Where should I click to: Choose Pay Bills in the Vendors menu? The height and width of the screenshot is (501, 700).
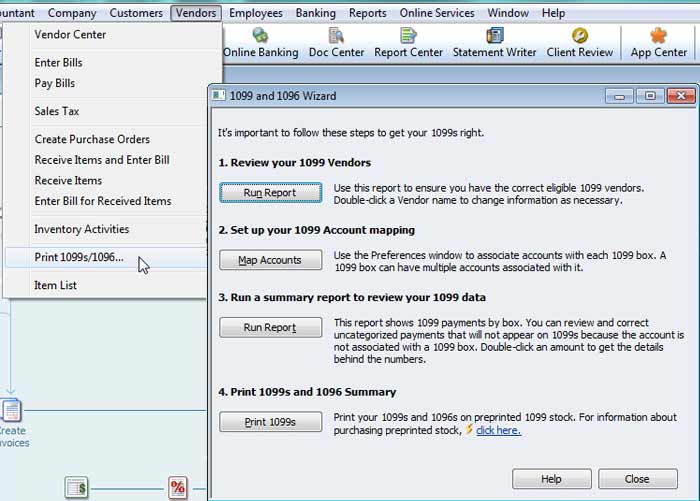coord(112,83)
